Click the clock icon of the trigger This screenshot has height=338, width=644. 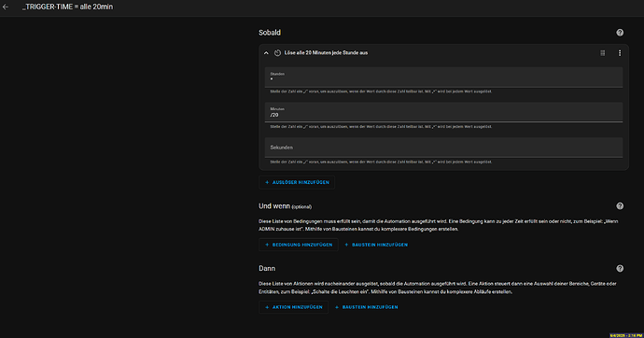point(277,53)
